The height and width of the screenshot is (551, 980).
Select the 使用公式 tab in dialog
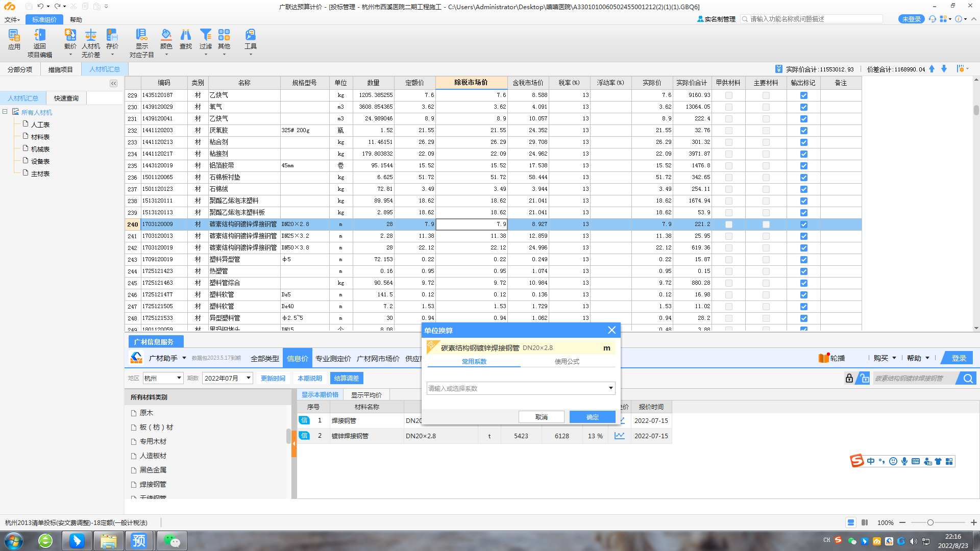tap(567, 361)
